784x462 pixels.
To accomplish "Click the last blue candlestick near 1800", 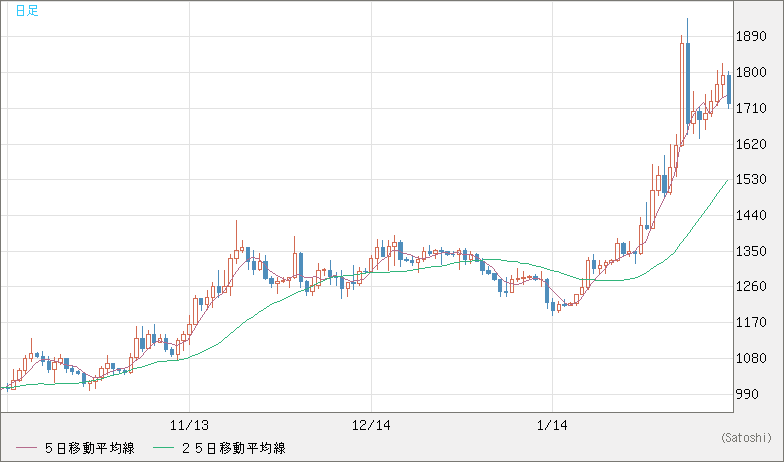I will click(x=728, y=90).
